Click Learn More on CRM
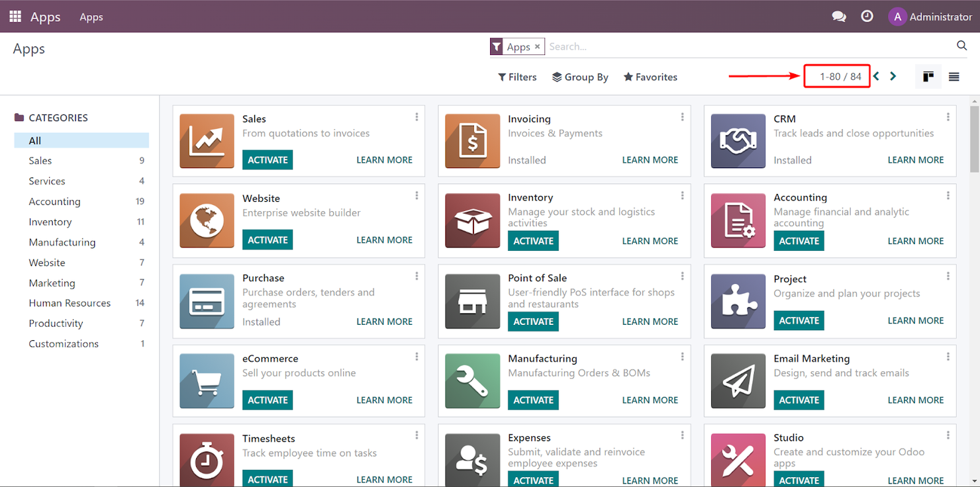This screenshot has width=980, height=487. [916, 160]
